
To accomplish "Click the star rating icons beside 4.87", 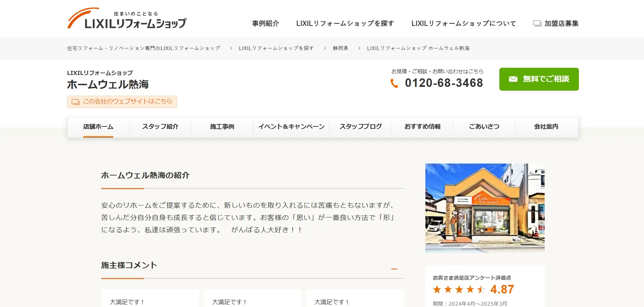I will [459, 290].
